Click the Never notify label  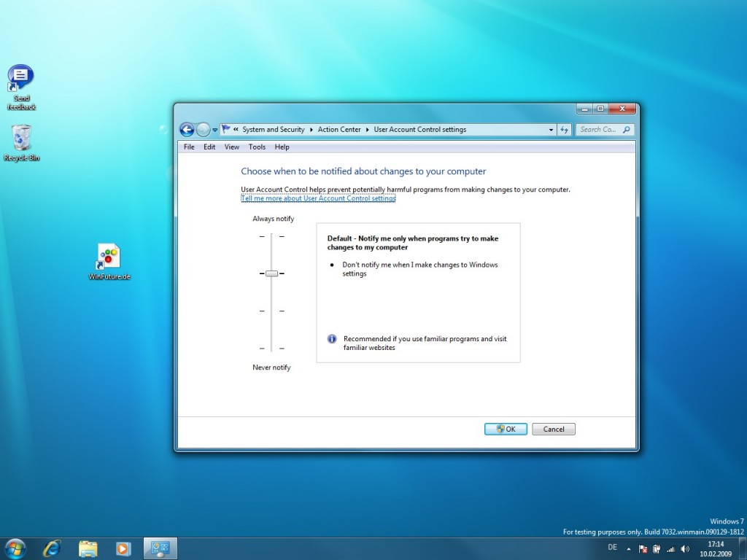[271, 367]
